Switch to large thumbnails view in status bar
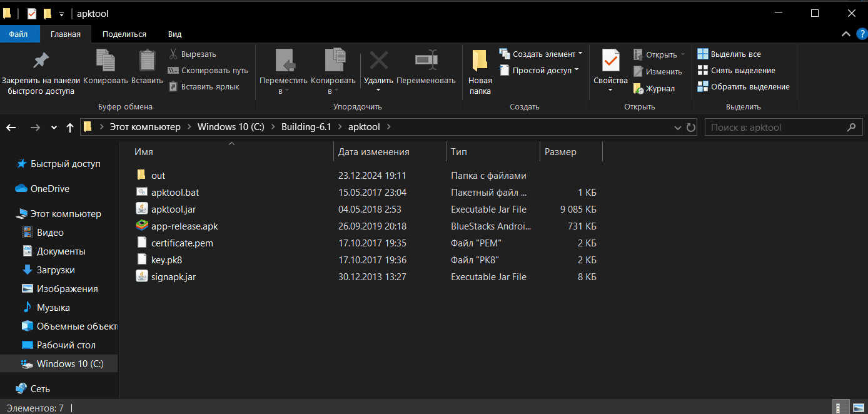 click(x=857, y=408)
